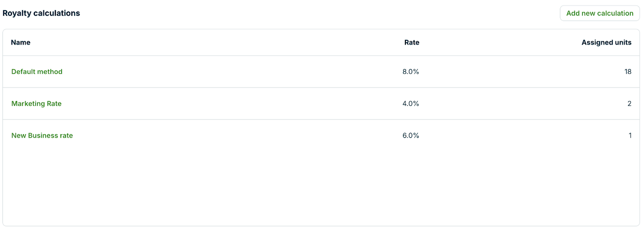Click the Assigned units column header
This screenshot has height=228, width=644.
[606, 43]
